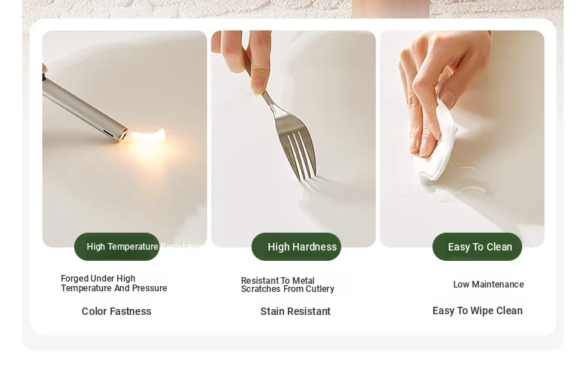586x392 pixels.
Task: Click the flame on the lighter tip
Action: pos(149,136)
